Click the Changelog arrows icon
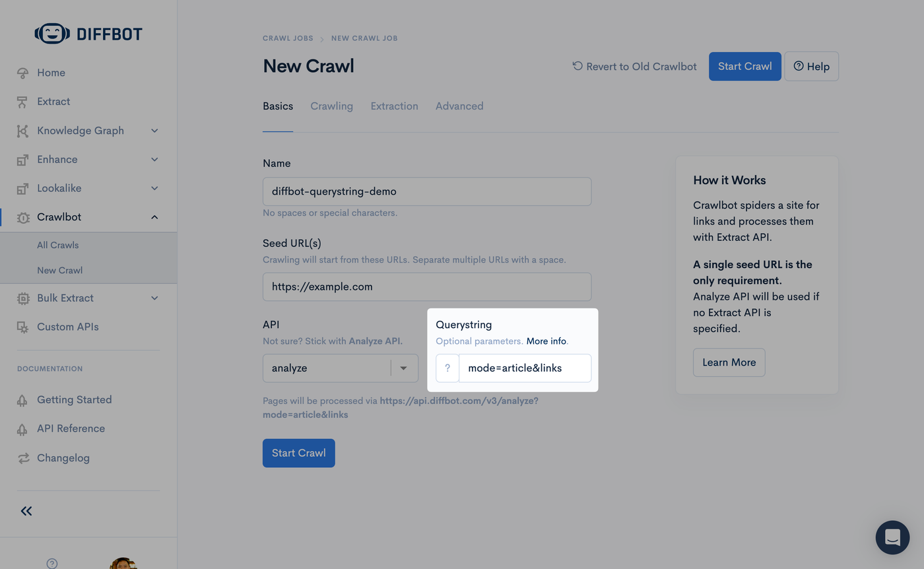The width and height of the screenshot is (924, 569). (x=23, y=458)
